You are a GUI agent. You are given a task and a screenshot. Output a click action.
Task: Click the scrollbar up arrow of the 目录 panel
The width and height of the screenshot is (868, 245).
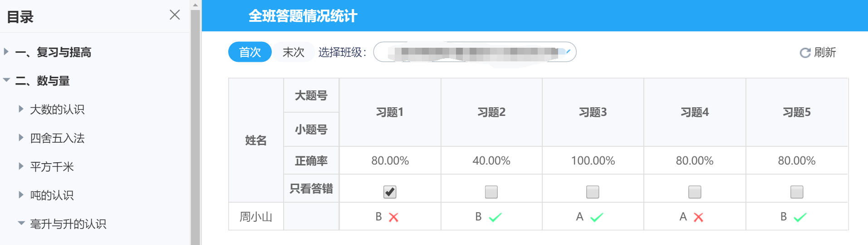195,5
